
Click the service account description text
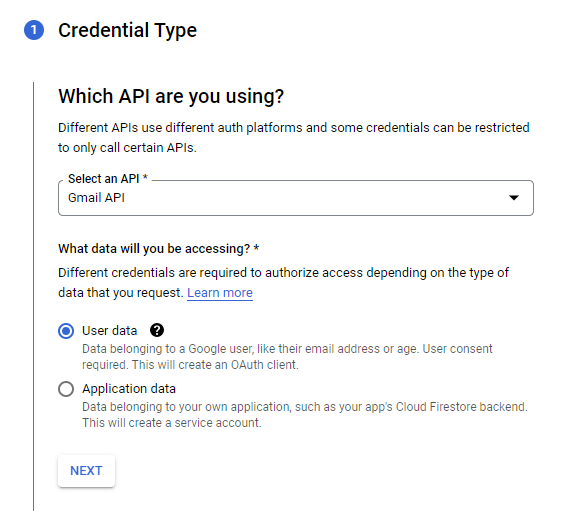click(x=305, y=415)
